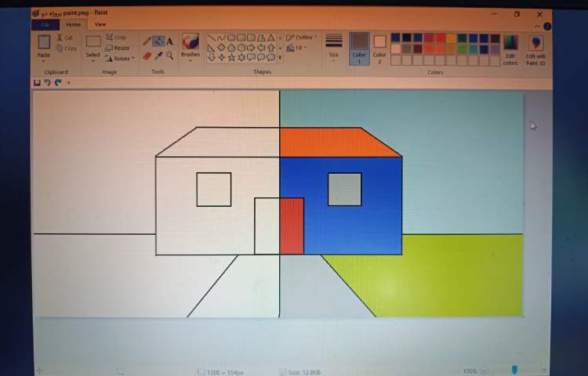Choose the Cloud callout shape
The width and height of the screenshot is (588, 376).
coord(270,57)
